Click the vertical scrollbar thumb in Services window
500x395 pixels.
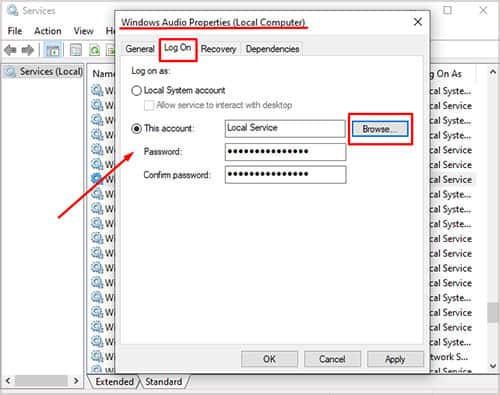tap(492, 312)
